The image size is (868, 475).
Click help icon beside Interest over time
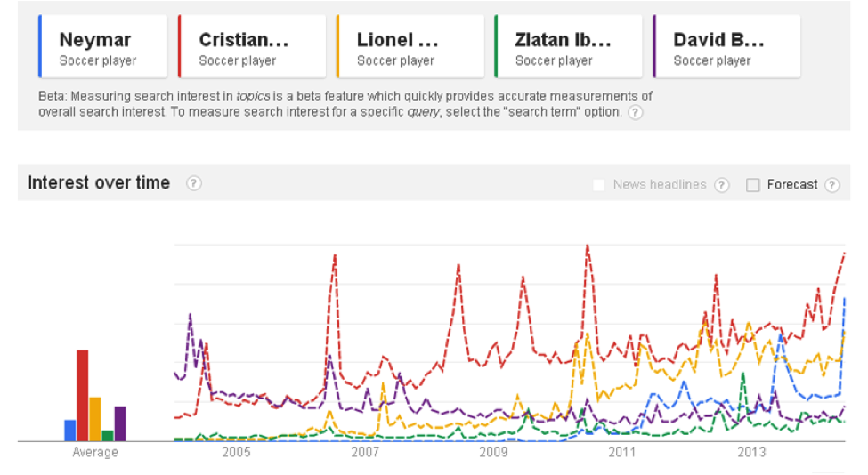pos(194,183)
